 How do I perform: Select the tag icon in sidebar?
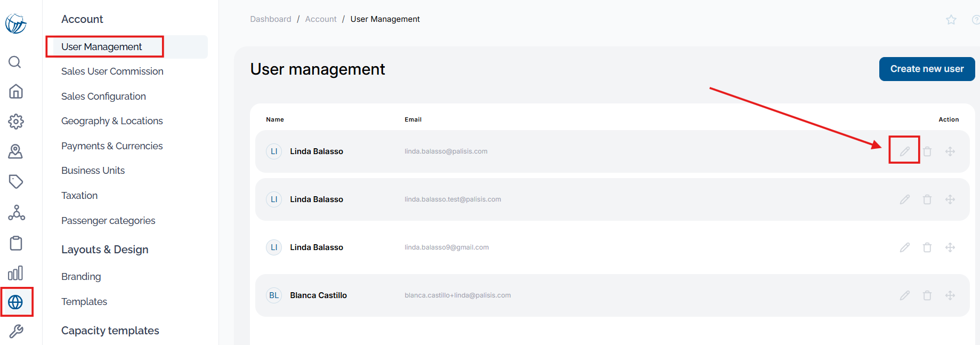(16, 182)
